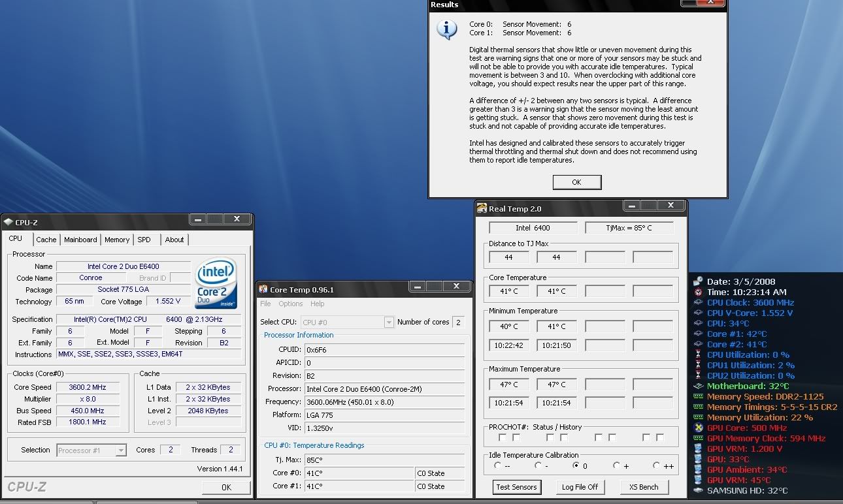Click the calendar icon beside Date
The height and width of the screenshot is (504, 843).
coord(699,281)
